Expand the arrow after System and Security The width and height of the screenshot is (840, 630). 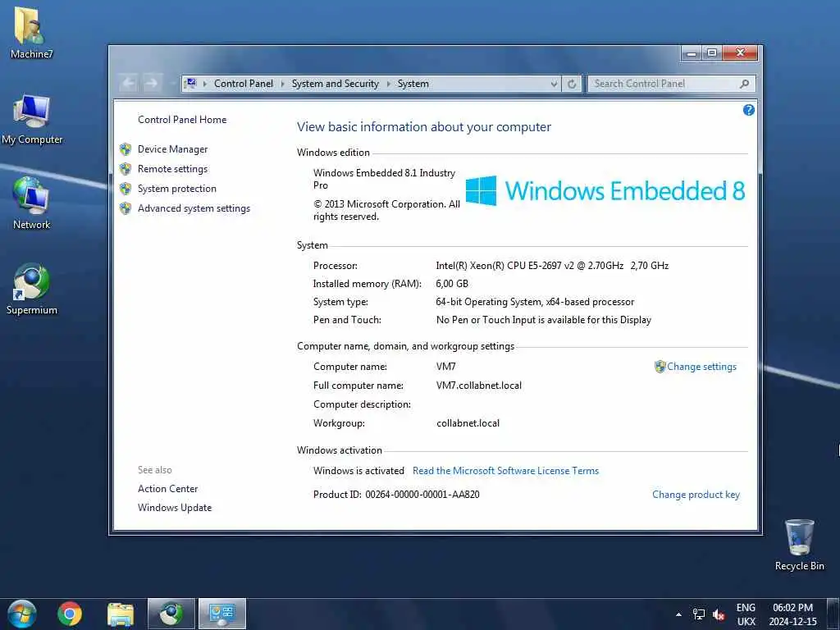coord(389,84)
